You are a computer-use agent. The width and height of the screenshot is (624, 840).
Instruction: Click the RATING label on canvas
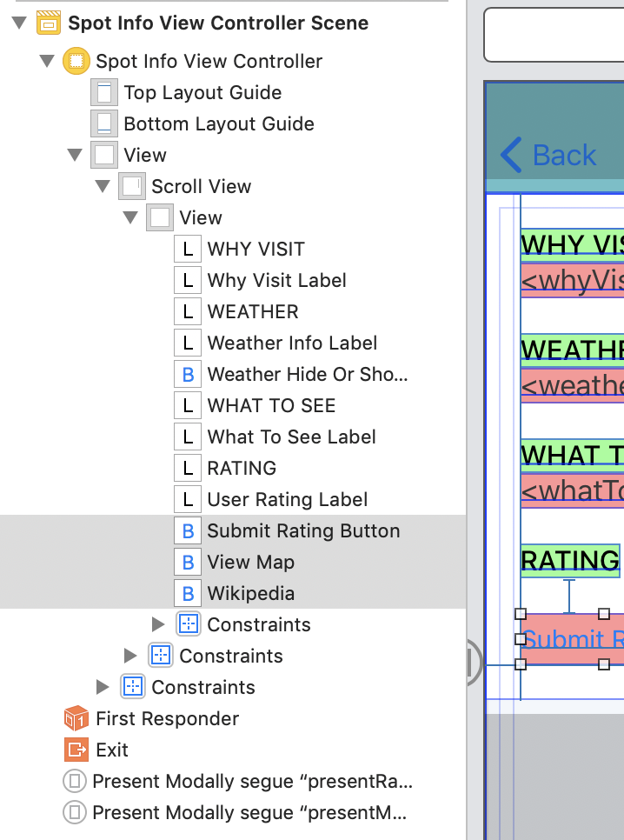click(x=570, y=560)
